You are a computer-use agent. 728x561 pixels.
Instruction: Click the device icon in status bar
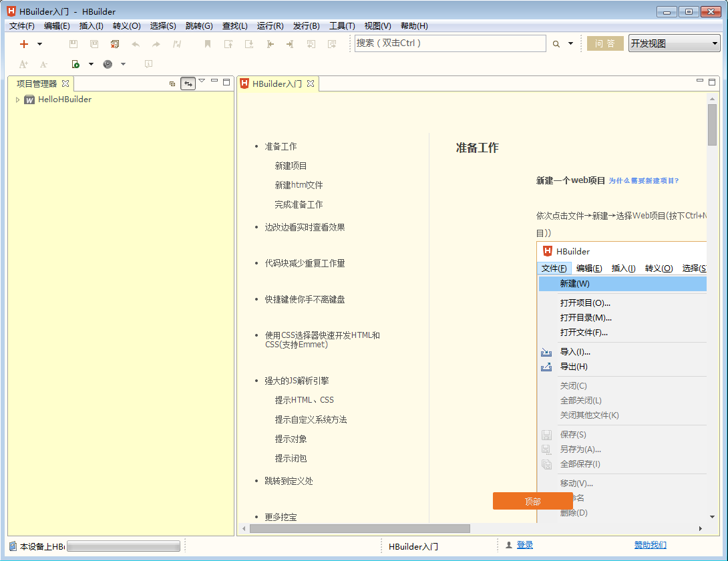point(13,546)
